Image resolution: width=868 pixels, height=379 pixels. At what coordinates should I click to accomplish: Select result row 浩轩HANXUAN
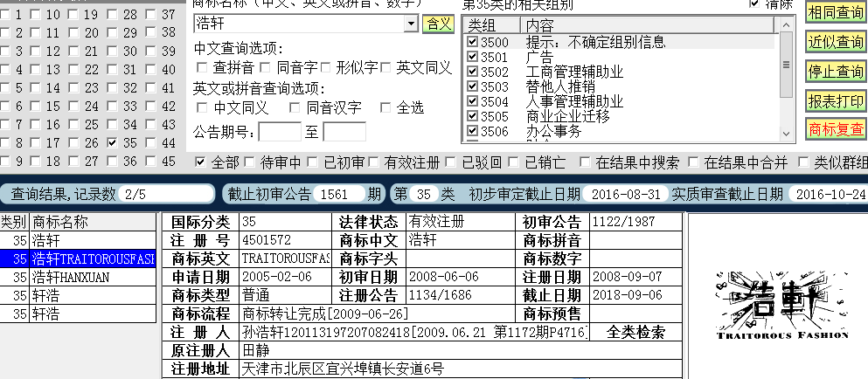(x=78, y=277)
